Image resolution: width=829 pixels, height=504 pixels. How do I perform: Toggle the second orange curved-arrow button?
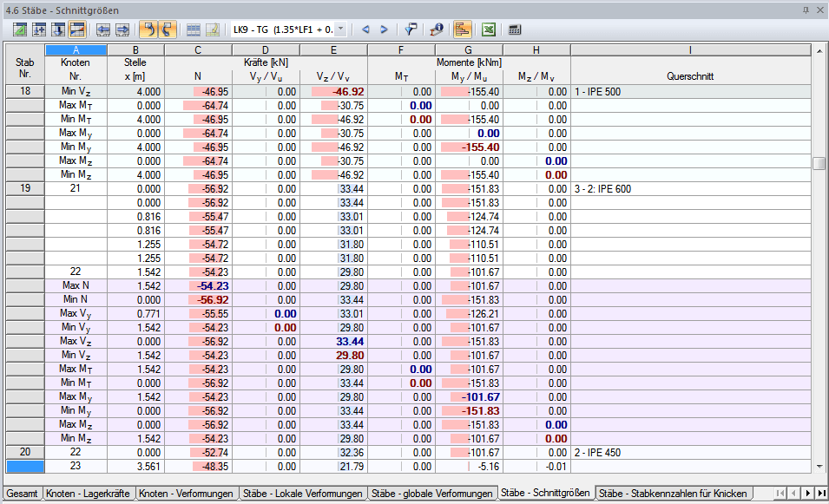pyautogui.click(x=167, y=29)
